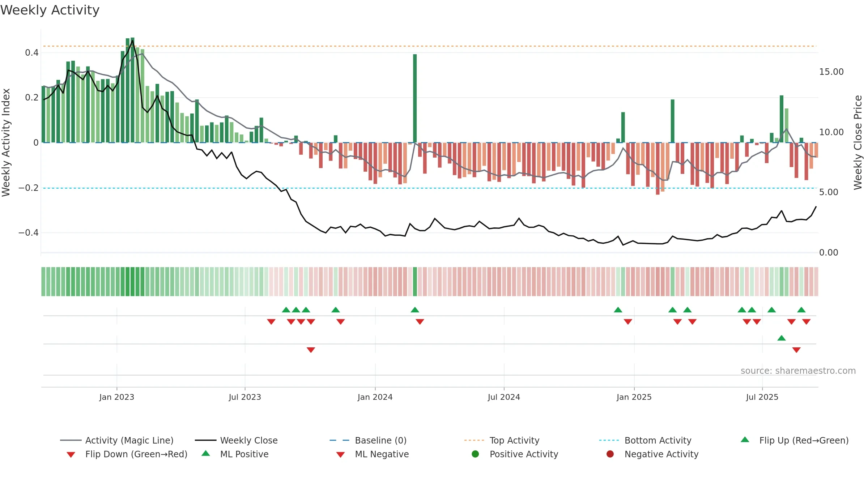Click the Weekly Activity Index axis title
Image resolution: width=868 pixels, height=488 pixels.
(x=6, y=142)
